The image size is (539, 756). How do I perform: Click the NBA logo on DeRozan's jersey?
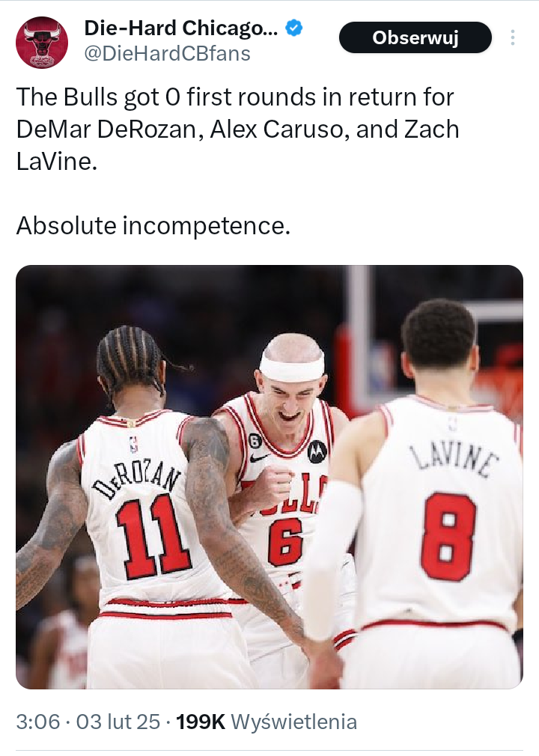(133, 445)
